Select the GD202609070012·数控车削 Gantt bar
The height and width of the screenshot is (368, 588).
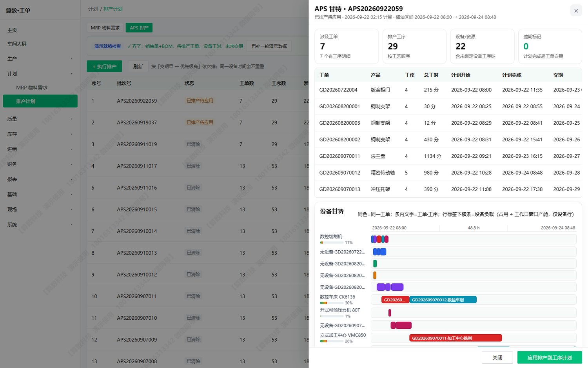click(443, 300)
